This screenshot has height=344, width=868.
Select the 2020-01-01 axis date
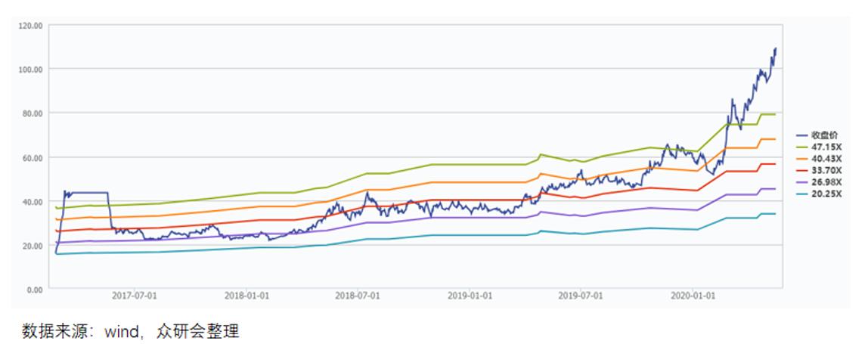(693, 296)
